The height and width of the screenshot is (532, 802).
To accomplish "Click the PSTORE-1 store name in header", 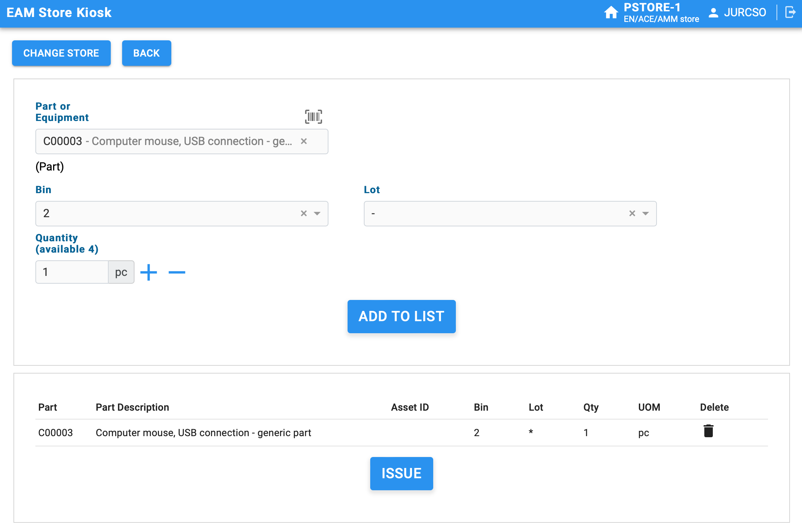I will tap(652, 7).
